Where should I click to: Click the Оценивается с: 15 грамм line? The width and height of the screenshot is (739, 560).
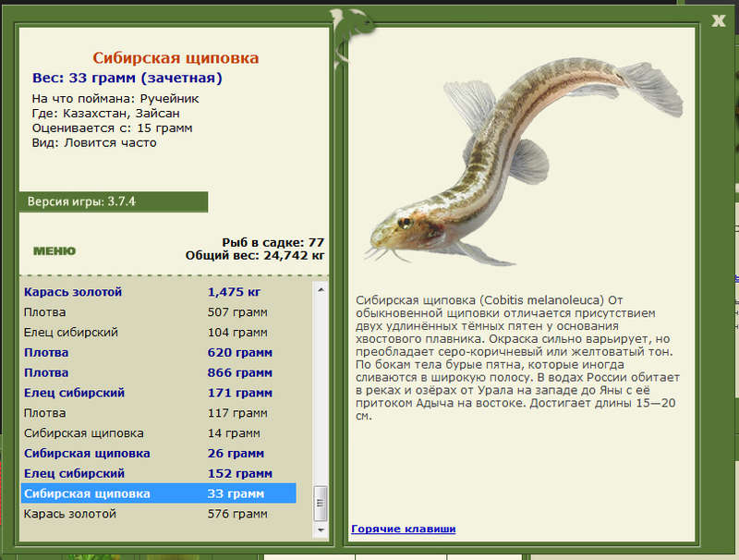112,128
